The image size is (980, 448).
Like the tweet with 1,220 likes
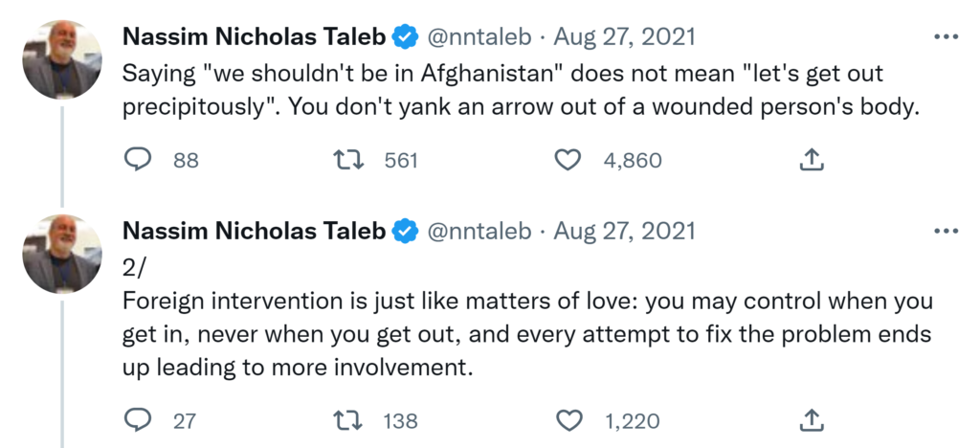coord(568,420)
